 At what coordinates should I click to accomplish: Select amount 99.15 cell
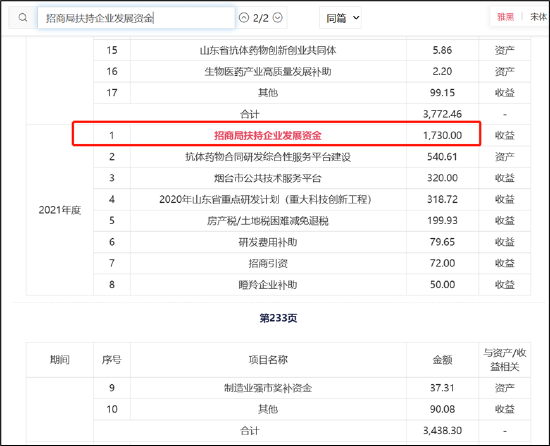(x=442, y=93)
